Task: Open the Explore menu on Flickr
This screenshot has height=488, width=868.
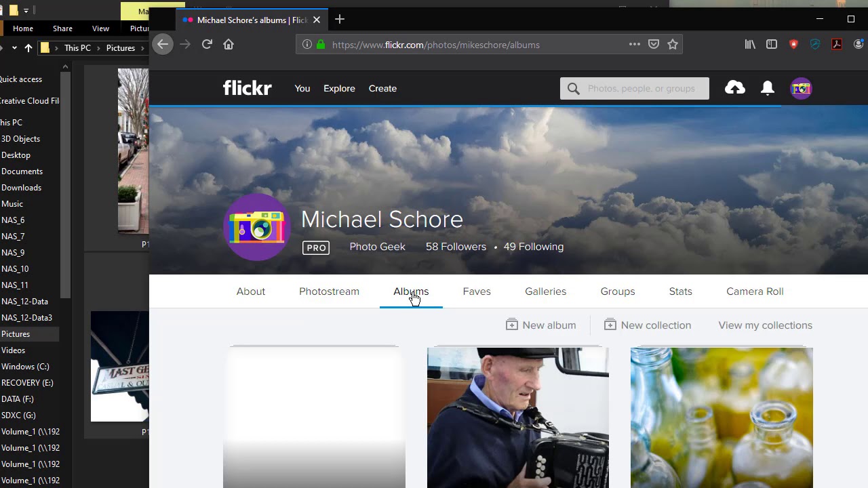Action: (339, 89)
